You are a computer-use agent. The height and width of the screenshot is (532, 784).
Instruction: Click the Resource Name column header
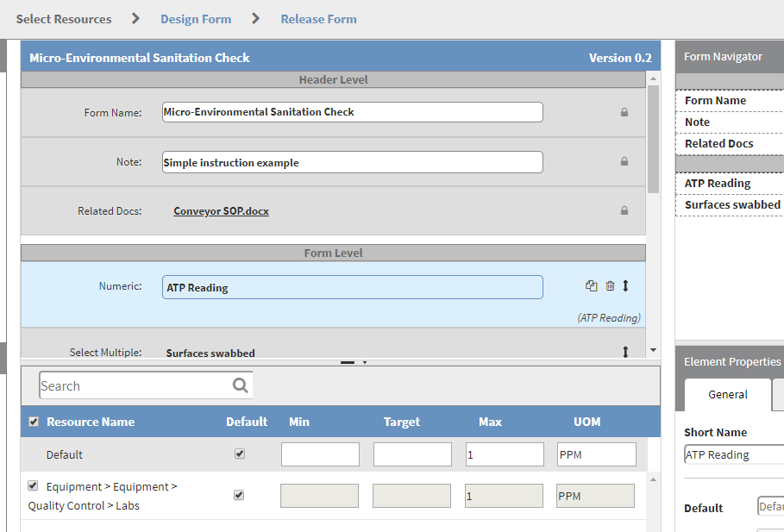(91, 422)
